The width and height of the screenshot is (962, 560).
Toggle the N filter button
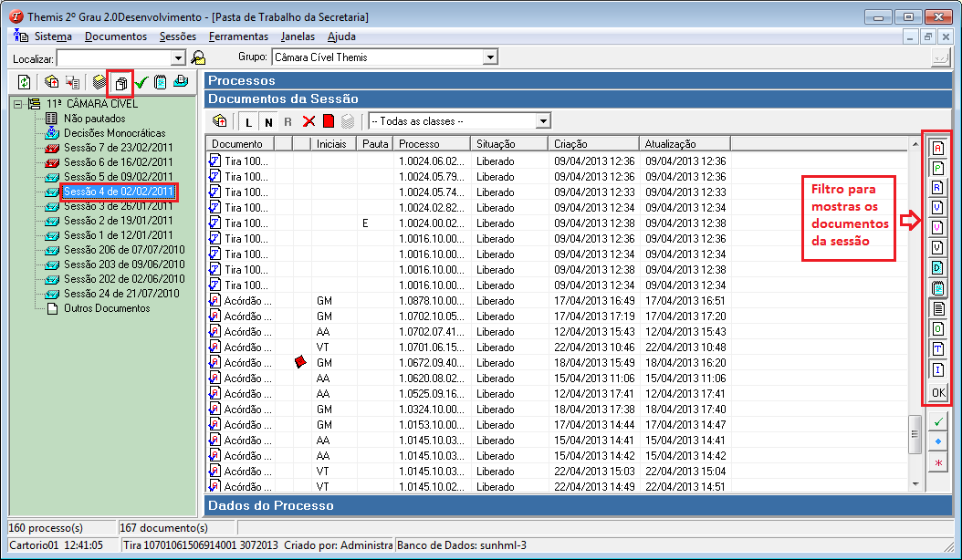[268, 122]
